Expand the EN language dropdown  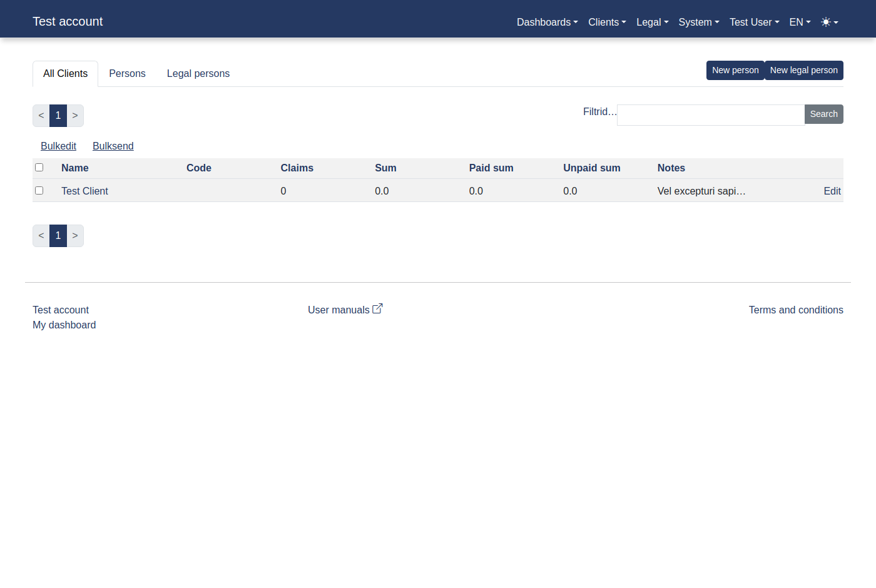point(799,23)
